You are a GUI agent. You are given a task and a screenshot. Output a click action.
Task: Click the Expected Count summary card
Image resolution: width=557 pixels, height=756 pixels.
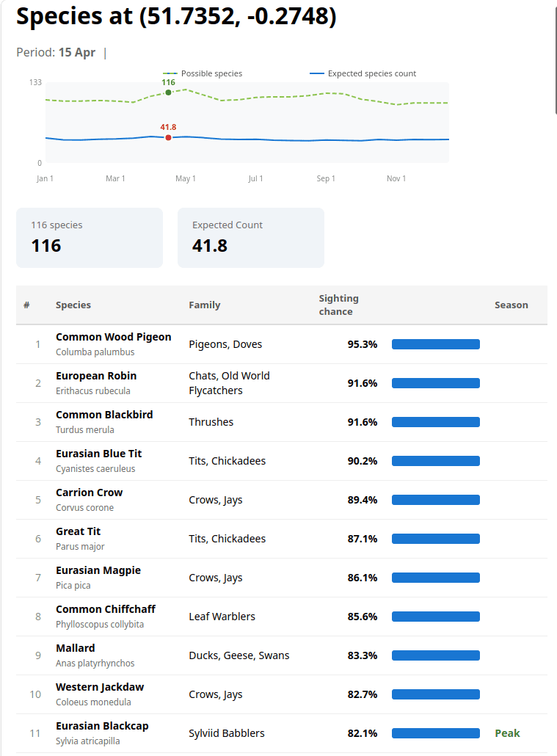pos(250,238)
